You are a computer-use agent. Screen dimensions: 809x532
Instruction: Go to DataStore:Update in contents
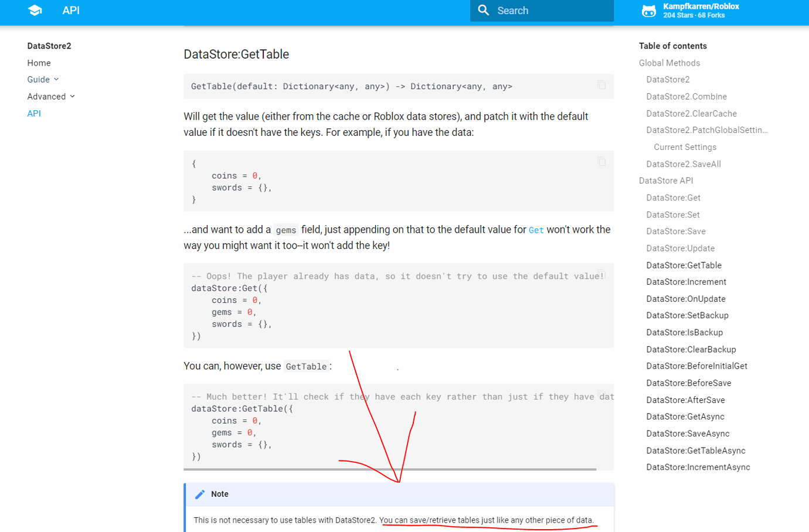680,248
